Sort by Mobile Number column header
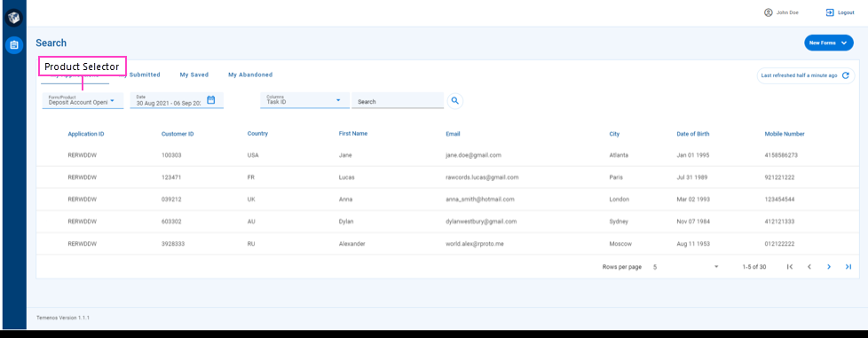The image size is (868, 338). point(785,134)
